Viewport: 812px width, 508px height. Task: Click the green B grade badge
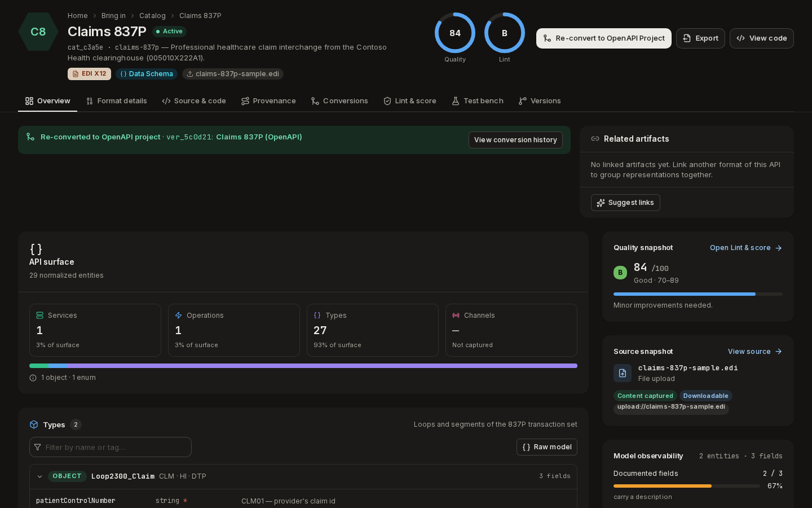coord(620,273)
